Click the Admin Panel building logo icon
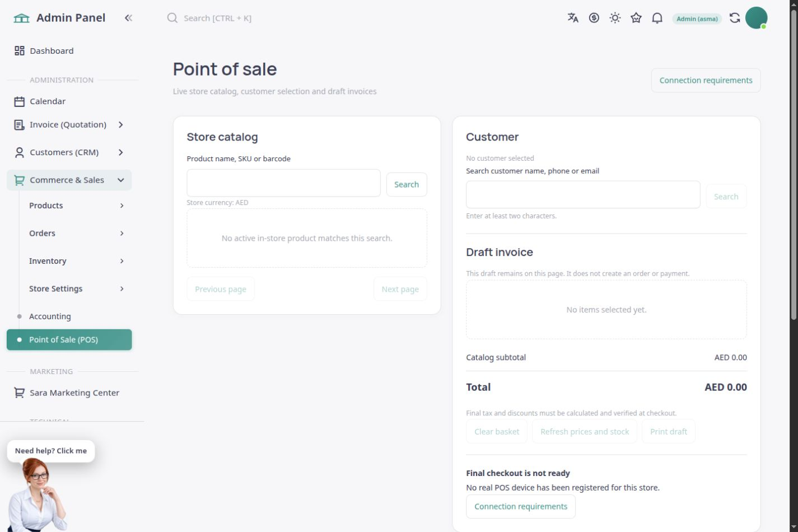This screenshot has width=798, height=532. coord(21,18)
